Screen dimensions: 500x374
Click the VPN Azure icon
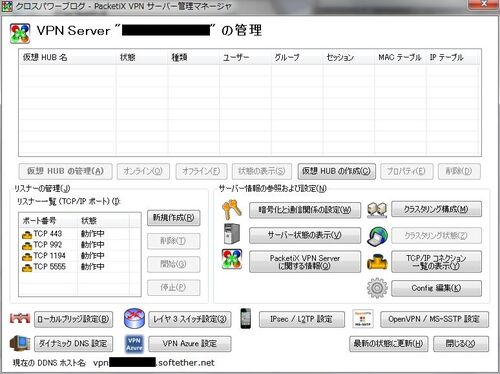coord(134,344)
